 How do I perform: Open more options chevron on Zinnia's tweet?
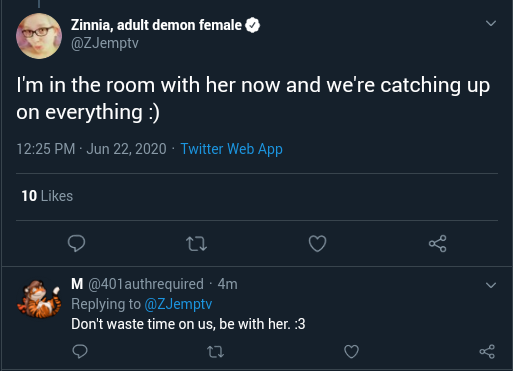[491, 23]
